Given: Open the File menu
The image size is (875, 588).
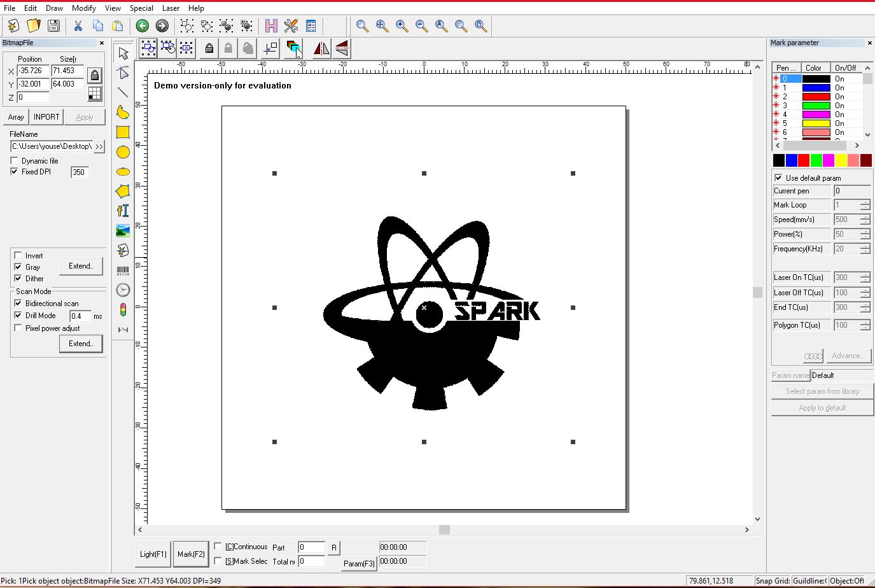Looking at the screenshot, I should [x=10, y=8].
